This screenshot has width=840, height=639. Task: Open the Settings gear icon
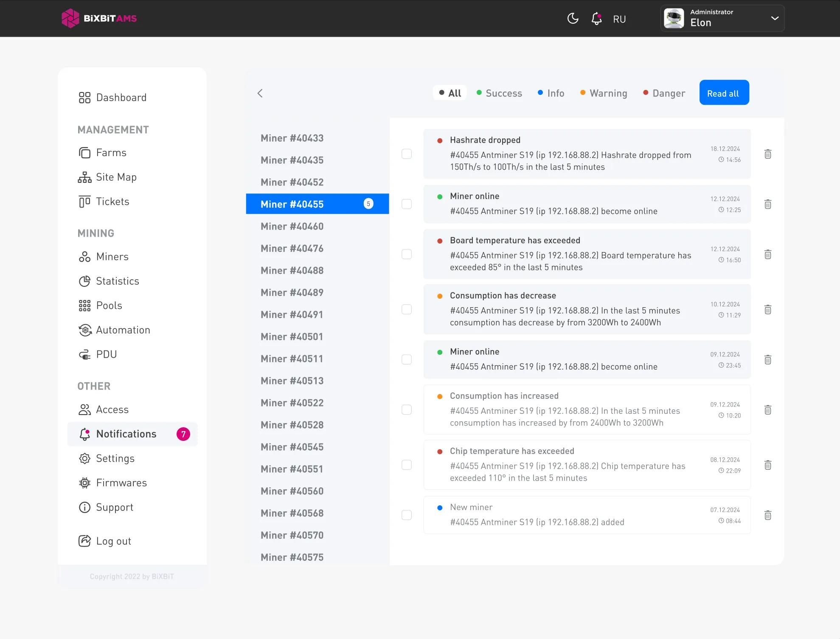point(84,458)
